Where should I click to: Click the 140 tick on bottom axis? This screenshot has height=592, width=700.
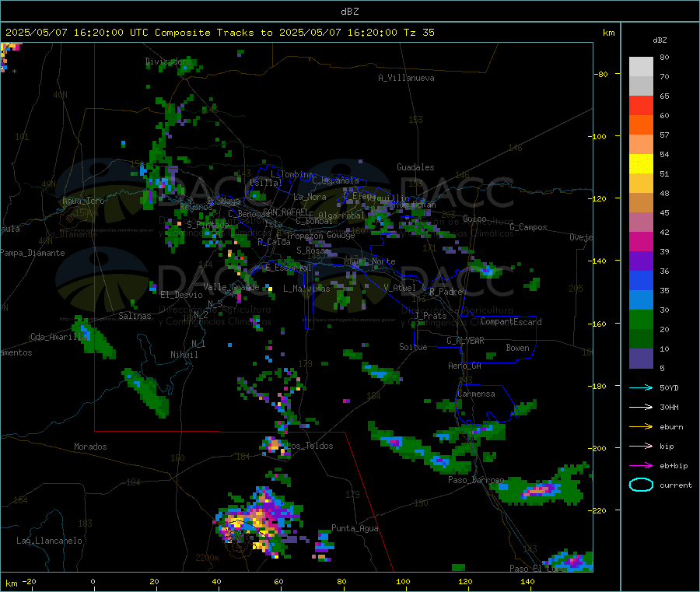527,581
